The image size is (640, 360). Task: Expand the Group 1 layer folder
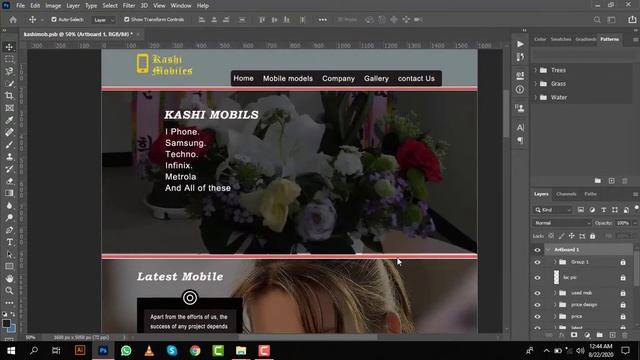click(x=555, y=262)
